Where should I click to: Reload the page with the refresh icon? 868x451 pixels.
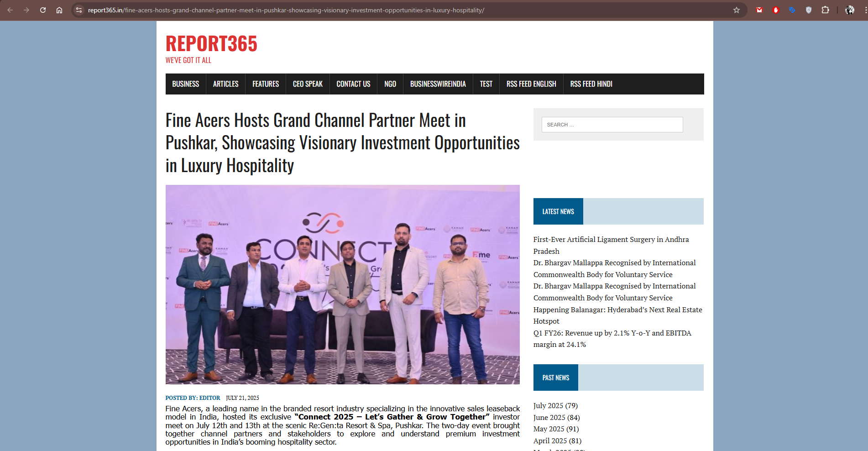43,10
